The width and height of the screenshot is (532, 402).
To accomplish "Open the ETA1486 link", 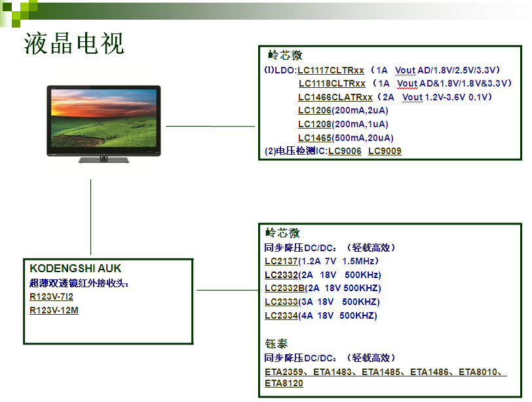I will 430,372.
